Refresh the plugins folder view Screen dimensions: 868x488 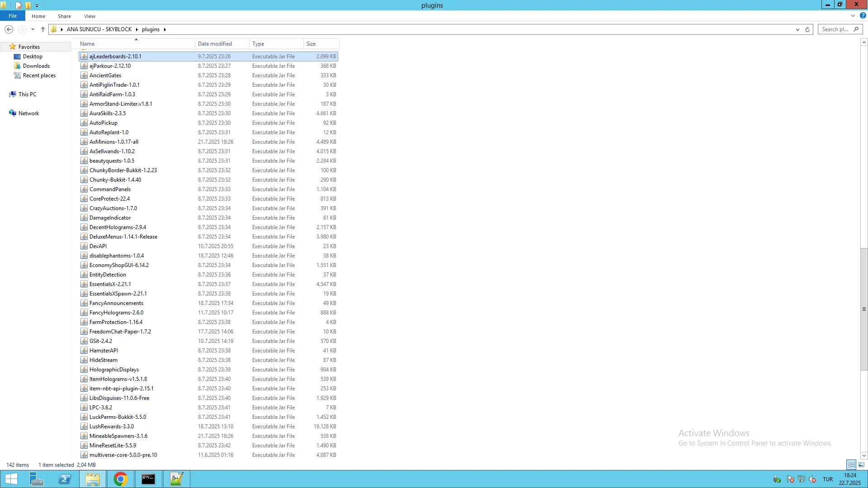click(x=807, y=29)
